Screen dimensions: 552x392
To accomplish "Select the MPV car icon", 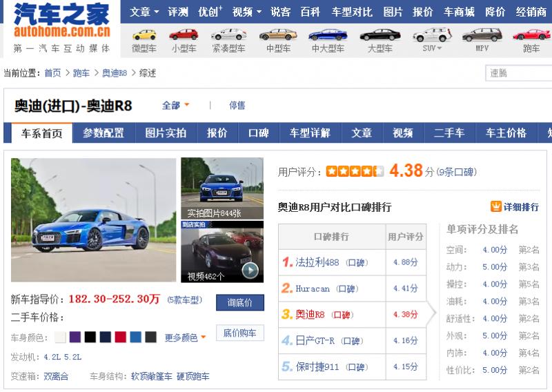I will 482,35.
